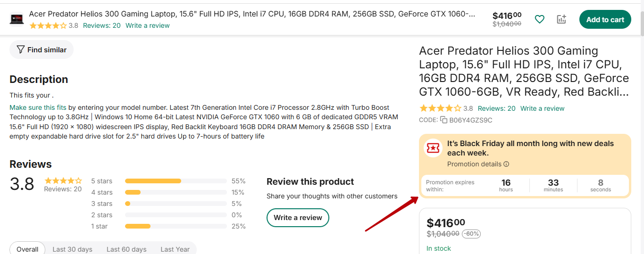Switch to Last 60 days tab

[126, 249]
